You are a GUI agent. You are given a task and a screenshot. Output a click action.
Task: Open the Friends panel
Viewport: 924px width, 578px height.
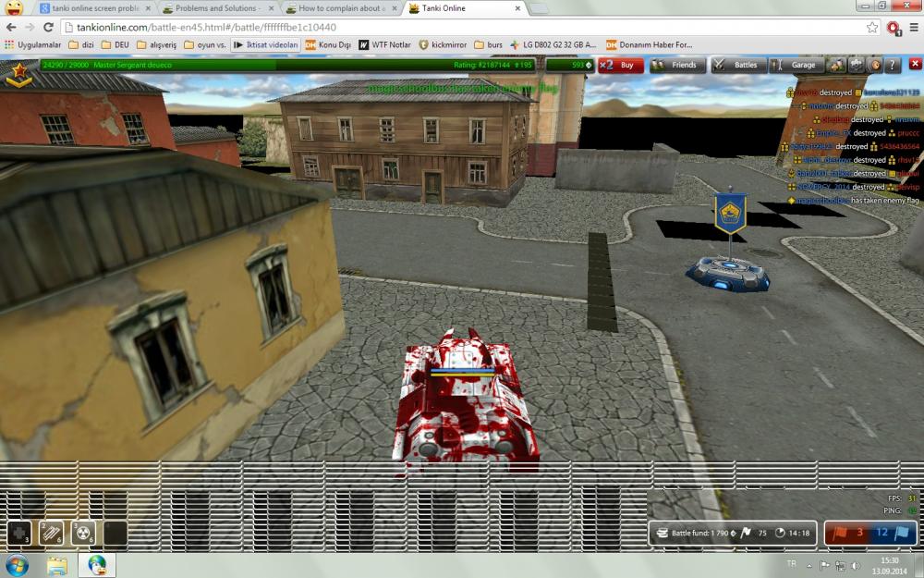[x=677, y=65]
